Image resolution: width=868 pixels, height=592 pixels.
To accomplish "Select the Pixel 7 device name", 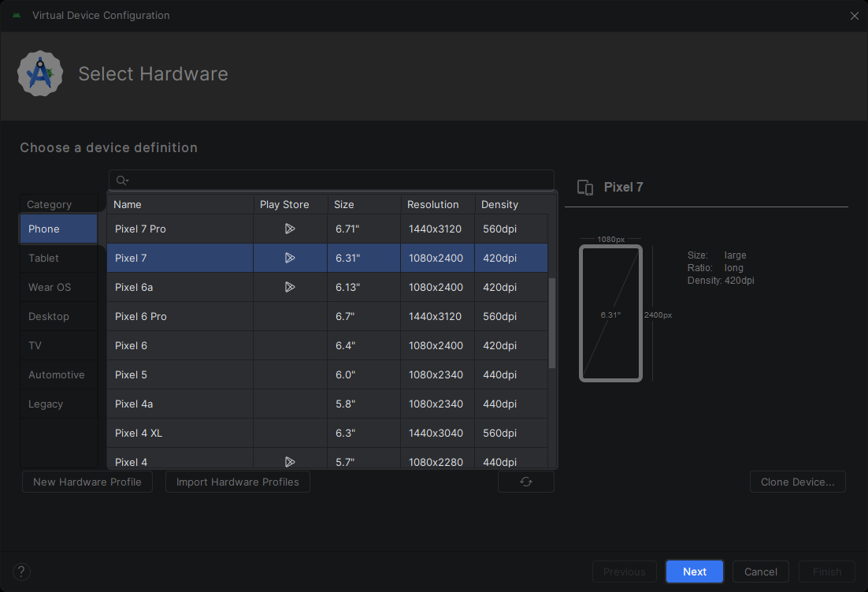I will (131, 258).
